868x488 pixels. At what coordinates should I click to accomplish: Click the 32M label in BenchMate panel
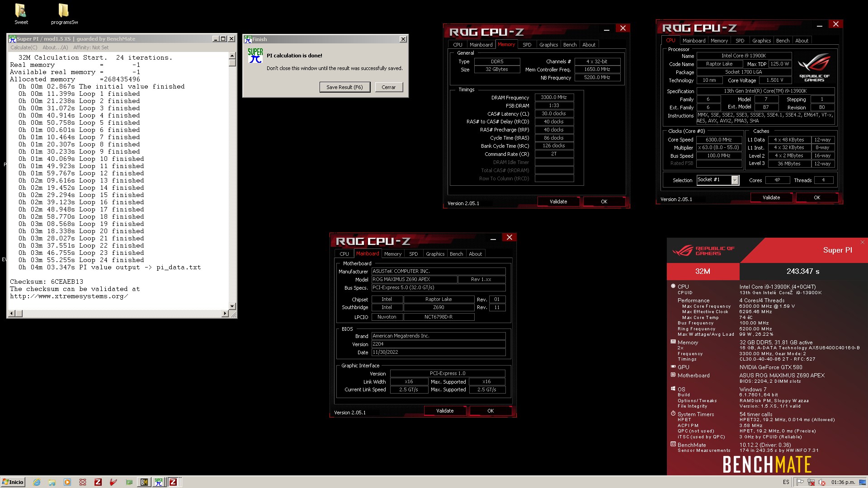703,271
